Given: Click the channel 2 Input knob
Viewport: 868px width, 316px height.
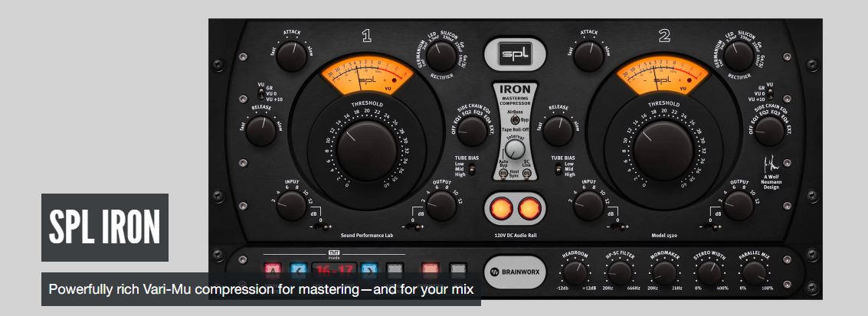Looking at the screenshot, I should [588, 206].
